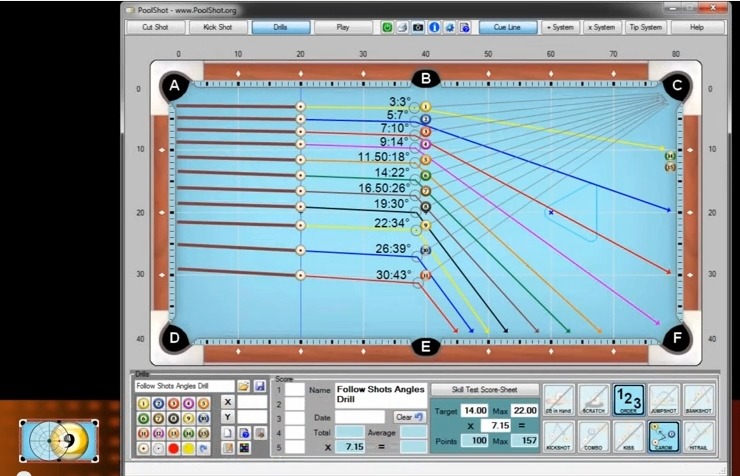The height and width of the screenshot is (476, 740).
Task: Click the blue info icon in toolbar
Action: (434, 27)
